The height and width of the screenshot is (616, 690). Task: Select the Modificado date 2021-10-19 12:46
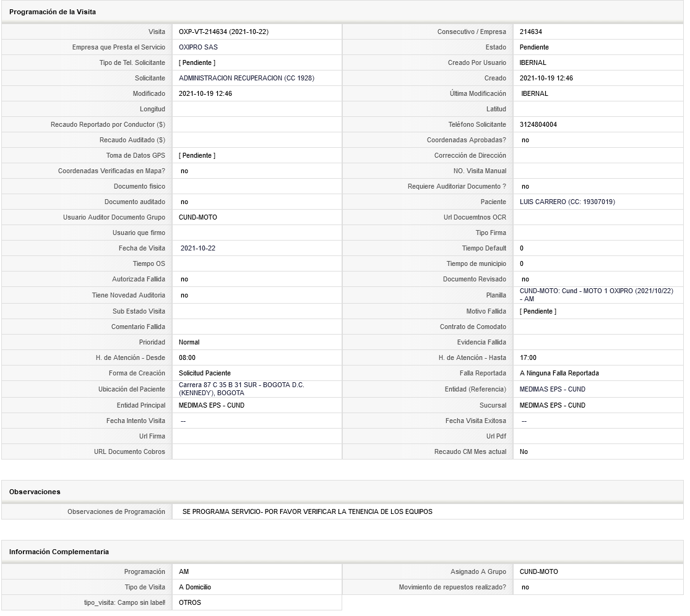click(205, 93)
